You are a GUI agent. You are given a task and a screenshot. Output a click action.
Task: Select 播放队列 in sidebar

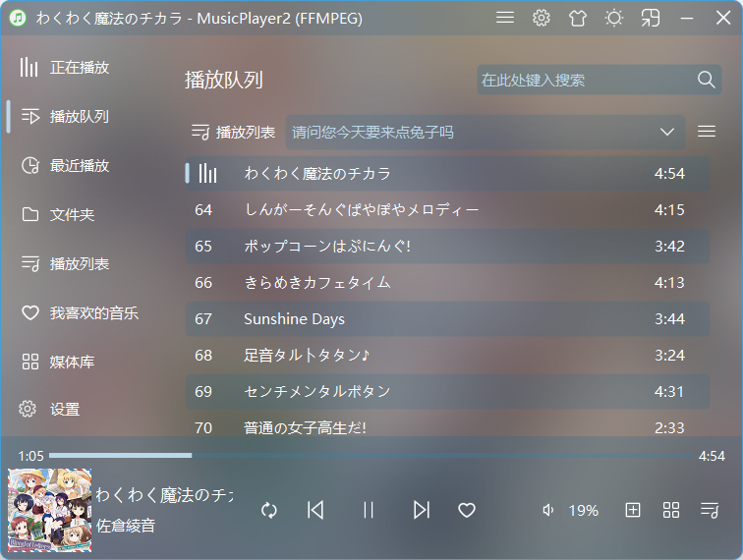click(x=80, y=116)
